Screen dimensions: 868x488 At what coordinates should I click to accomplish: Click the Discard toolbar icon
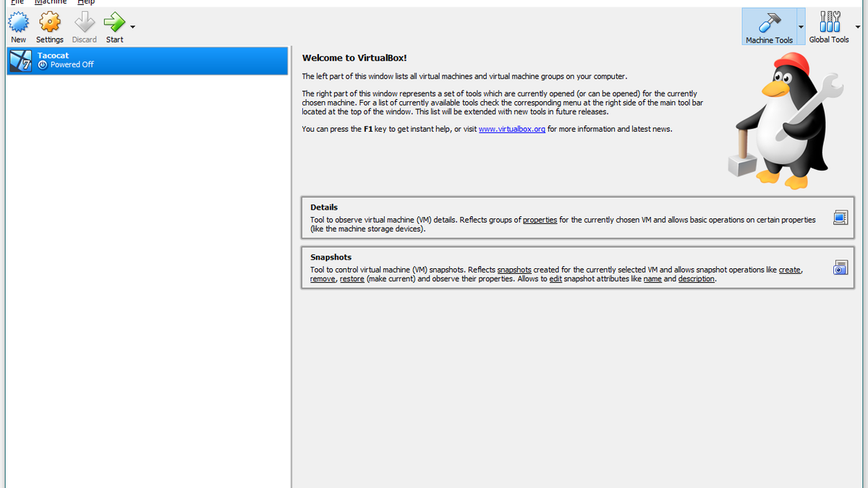click(85, 22)
